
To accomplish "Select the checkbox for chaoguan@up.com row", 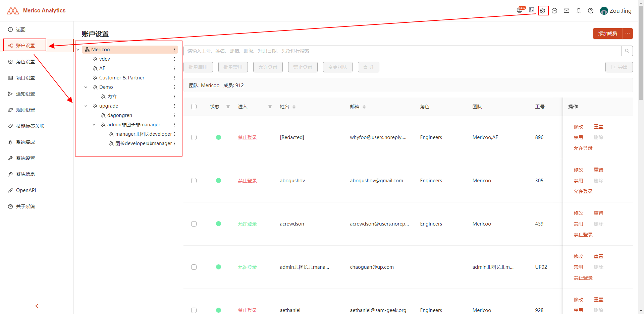I will [194, 267].
